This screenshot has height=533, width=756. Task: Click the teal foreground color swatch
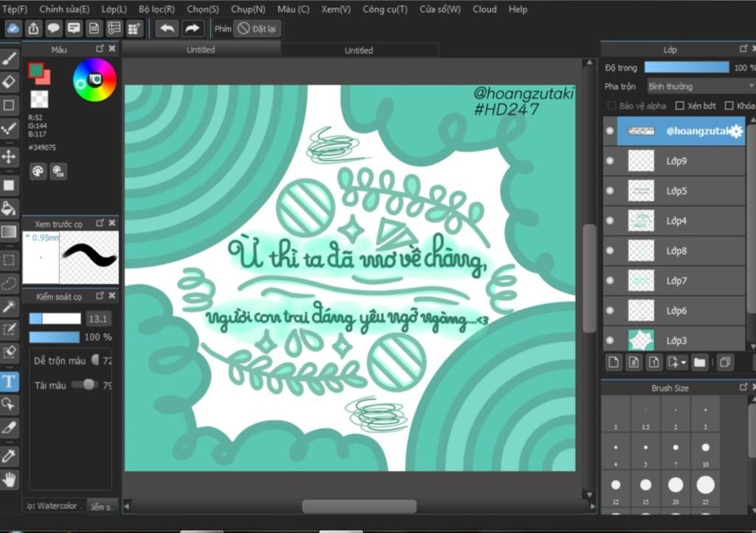point(35,70)
